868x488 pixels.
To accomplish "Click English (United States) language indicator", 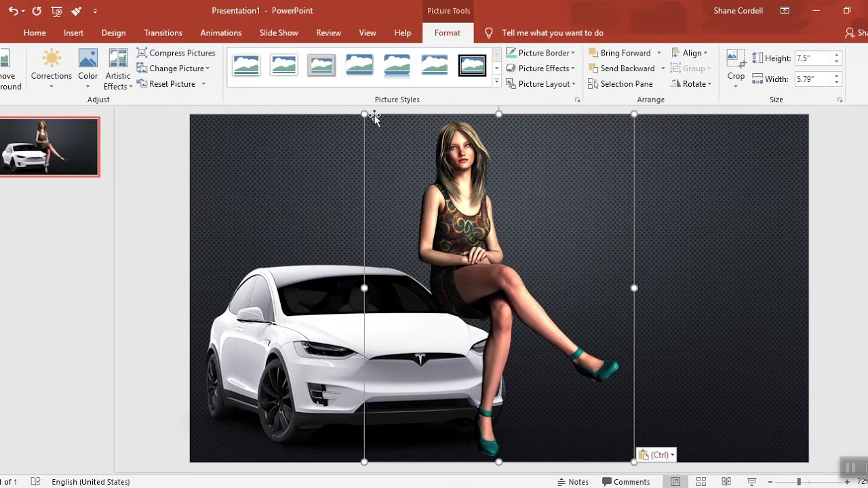I will 90,482.
